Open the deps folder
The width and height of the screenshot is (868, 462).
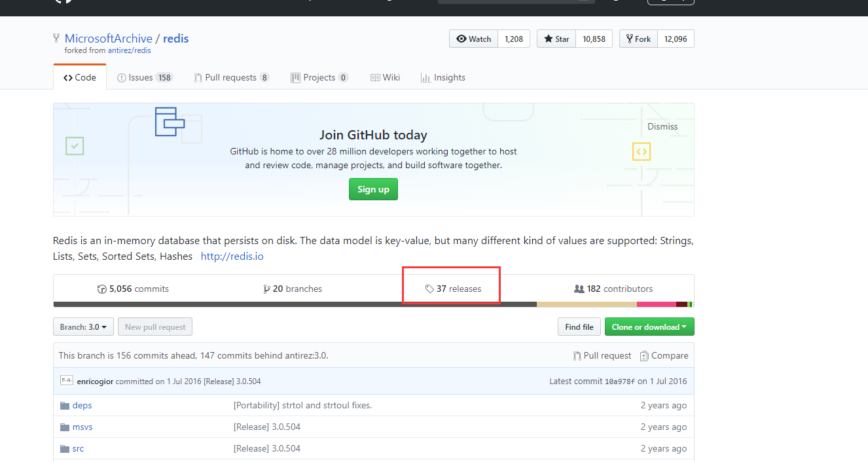point(82,405)
